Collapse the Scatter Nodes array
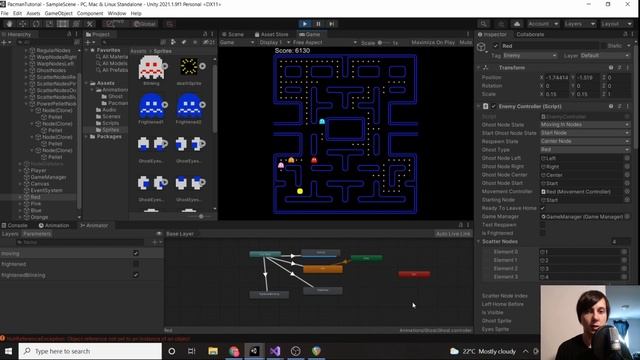Image resolution: width=640 pixels, height=360 pixels. point(478,242)
